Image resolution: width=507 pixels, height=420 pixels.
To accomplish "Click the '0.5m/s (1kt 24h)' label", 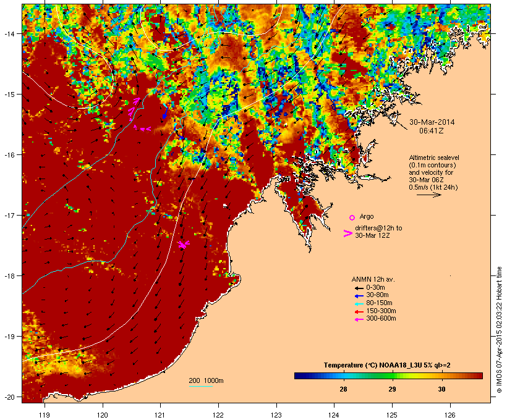I will [433, 187].
